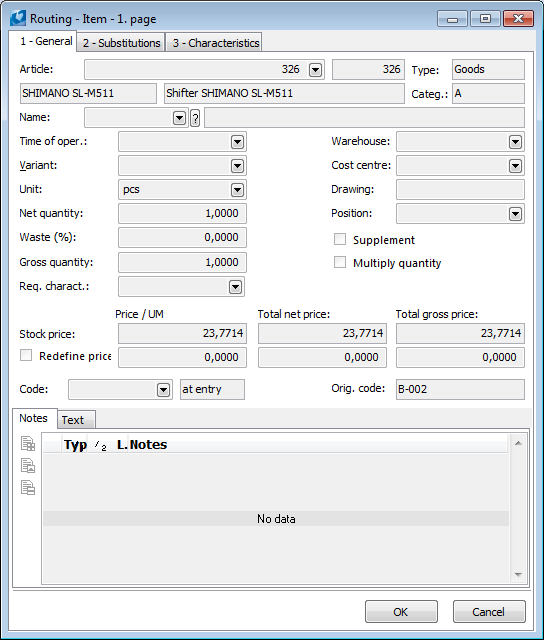
Task: Click the Shifter SHIMANO SL-M511 description field
Action: coord(284,93)
